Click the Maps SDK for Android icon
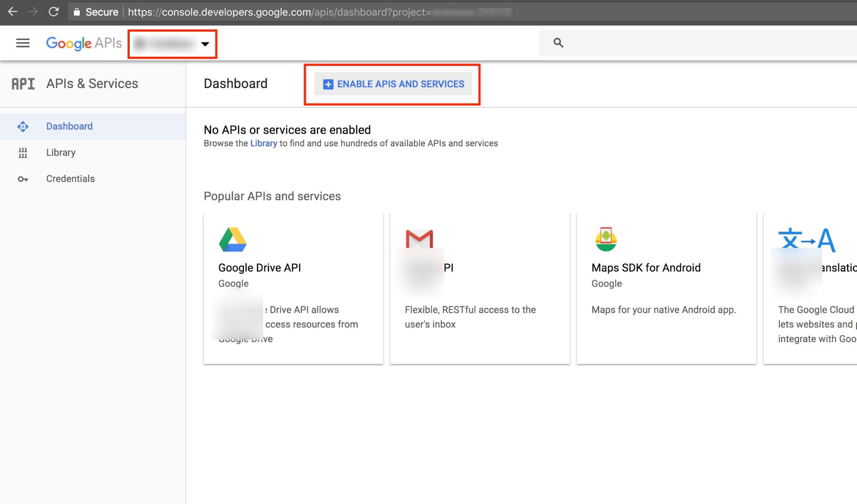 point(606,239)
